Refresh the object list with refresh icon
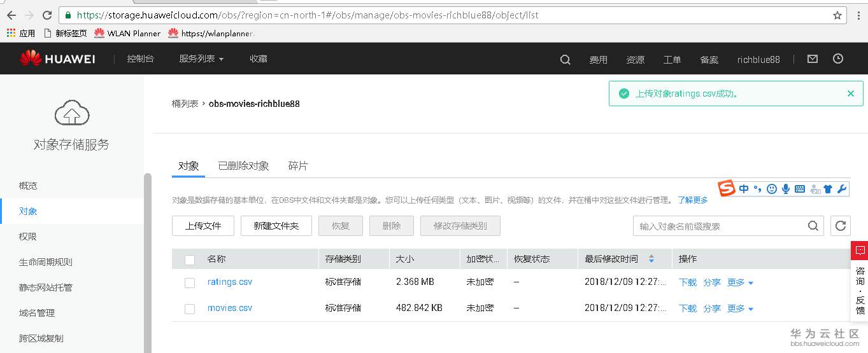 click(x=841, y=226)
